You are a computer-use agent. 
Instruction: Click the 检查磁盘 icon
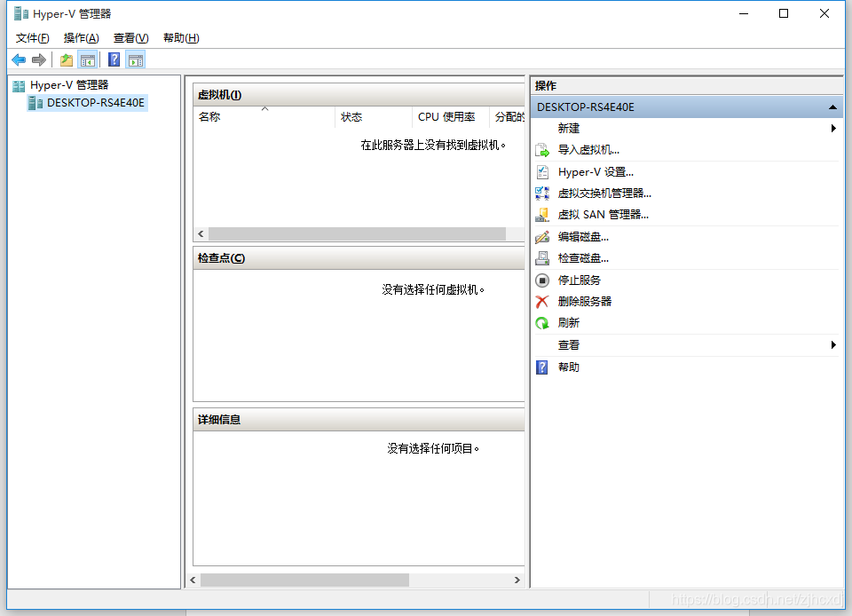pyautogui.click(x=541, y=258)
